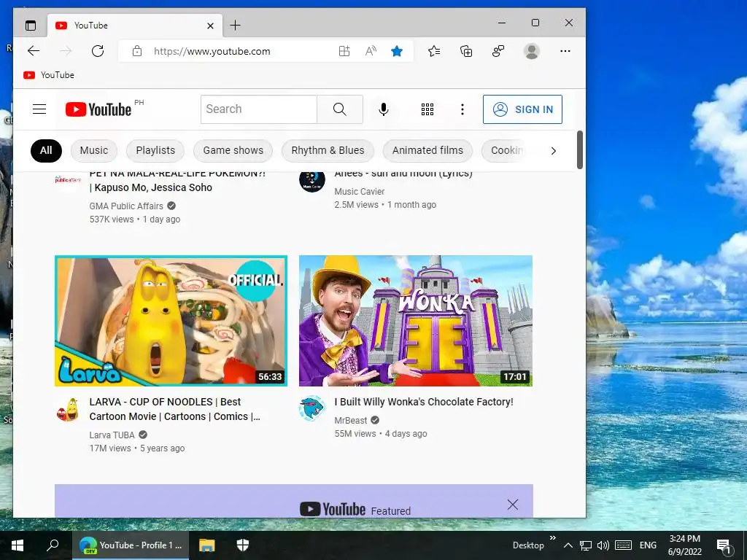Open Music Cavier channel link

click(x=359, y=192)
